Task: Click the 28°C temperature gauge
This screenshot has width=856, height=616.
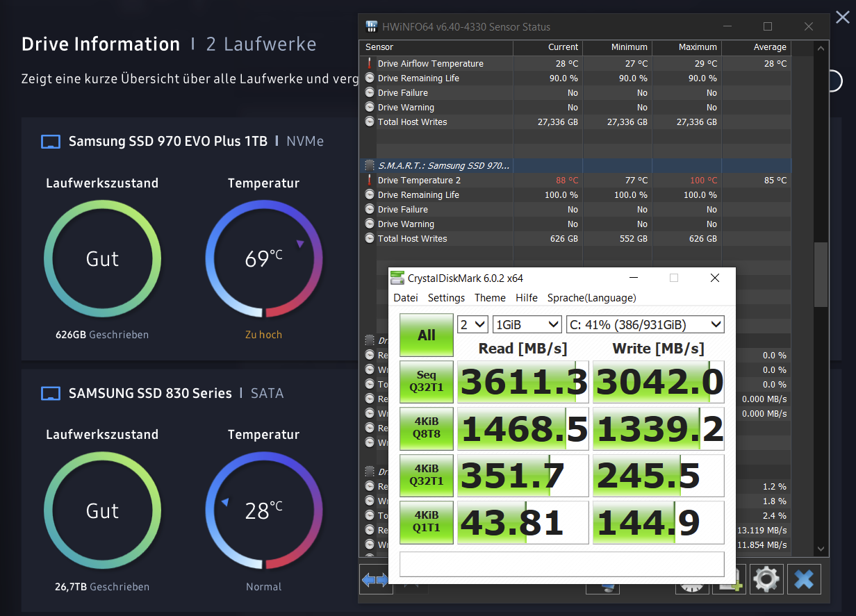Action: tap(264, 510)
